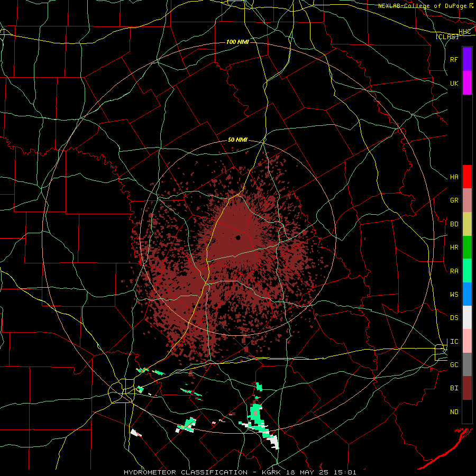
Task: Click the RA legend label
Action: [454, 271]
